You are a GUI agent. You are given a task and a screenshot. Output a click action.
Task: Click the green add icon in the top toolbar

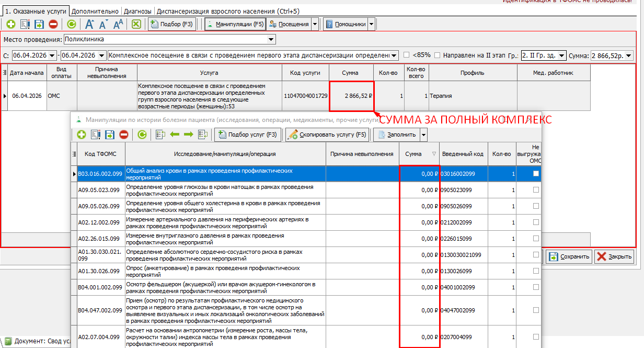[x=10, y=24]
